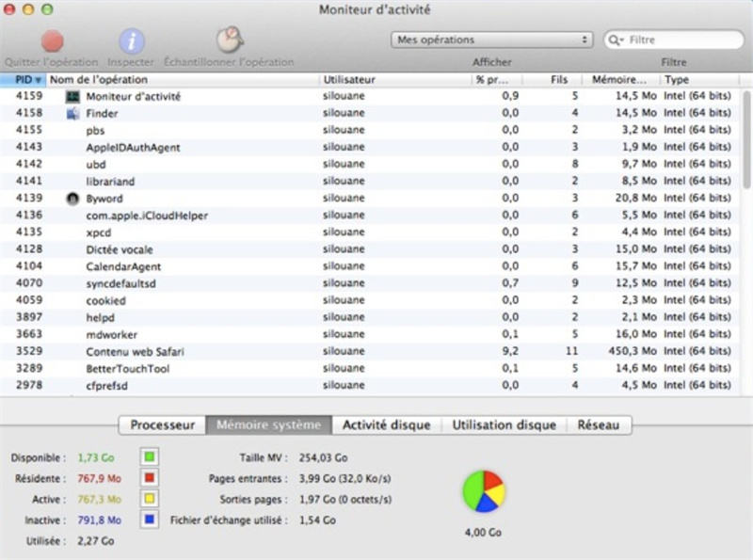Click the yellow Active color swatch
Viewport: 753px width, 560px height.
[150, 499]
